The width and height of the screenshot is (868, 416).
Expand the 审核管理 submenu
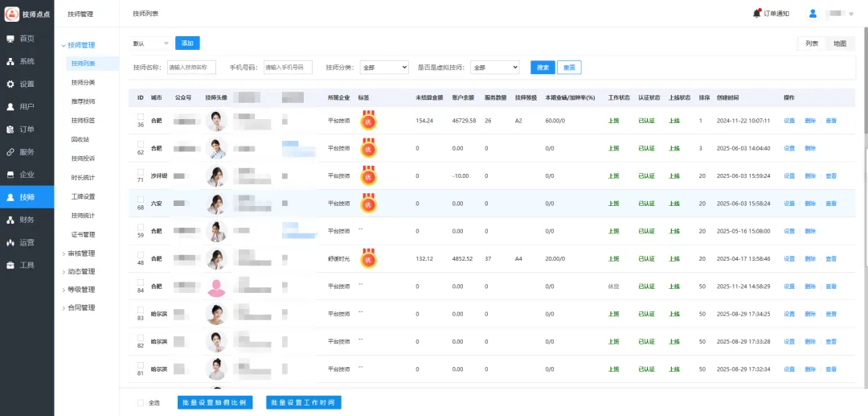81,253
